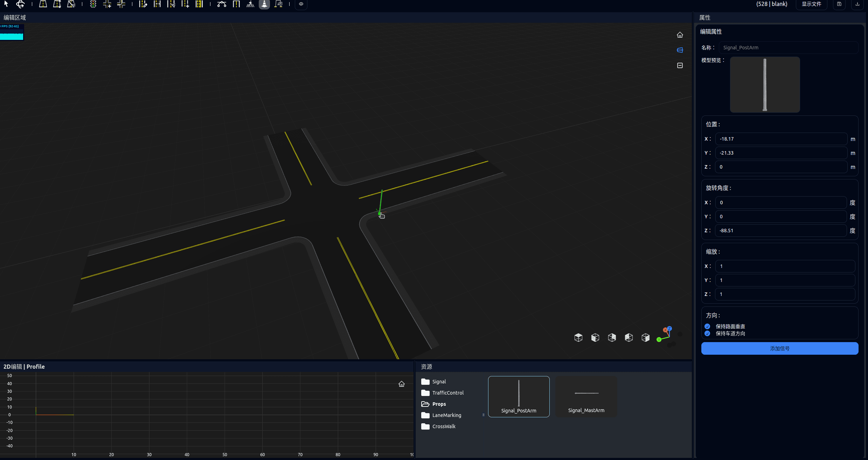Click the 添加信号 button
Image resolution: width=868 pixels, height=460 pixels.
[x=780, y=348]
